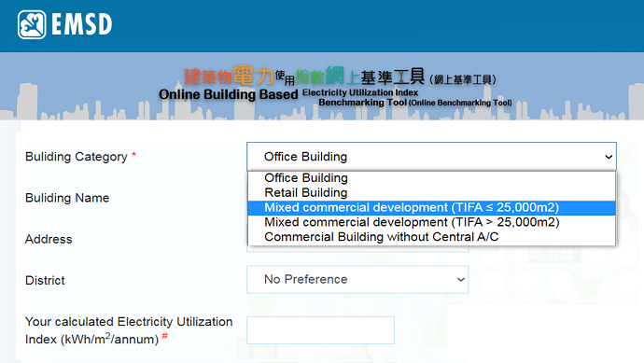Focus the Electricity Utilization Index input field

click(x=320, y=330)
